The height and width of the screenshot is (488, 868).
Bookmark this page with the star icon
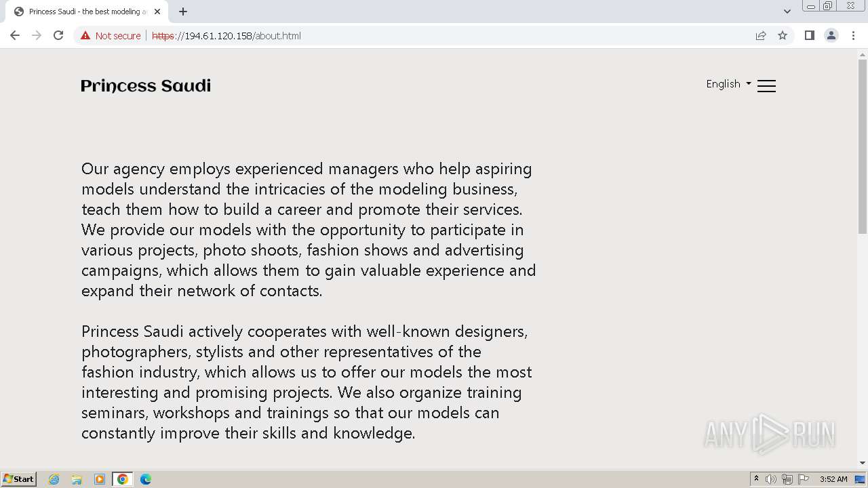[x=783, y=35]
